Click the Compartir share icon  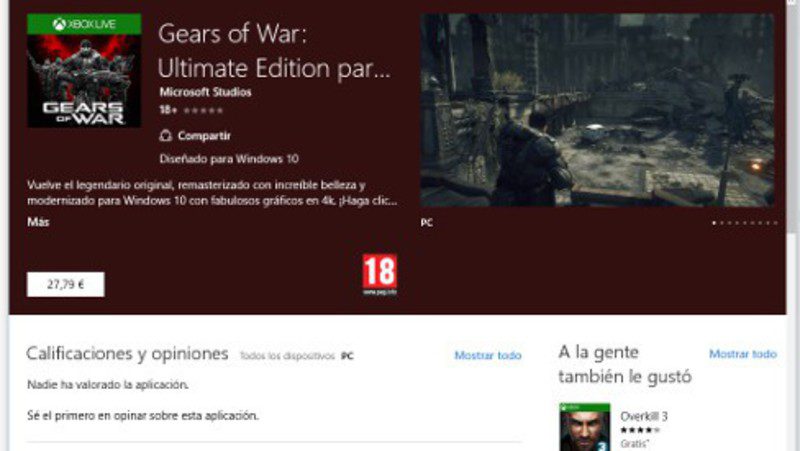point(165,136)
